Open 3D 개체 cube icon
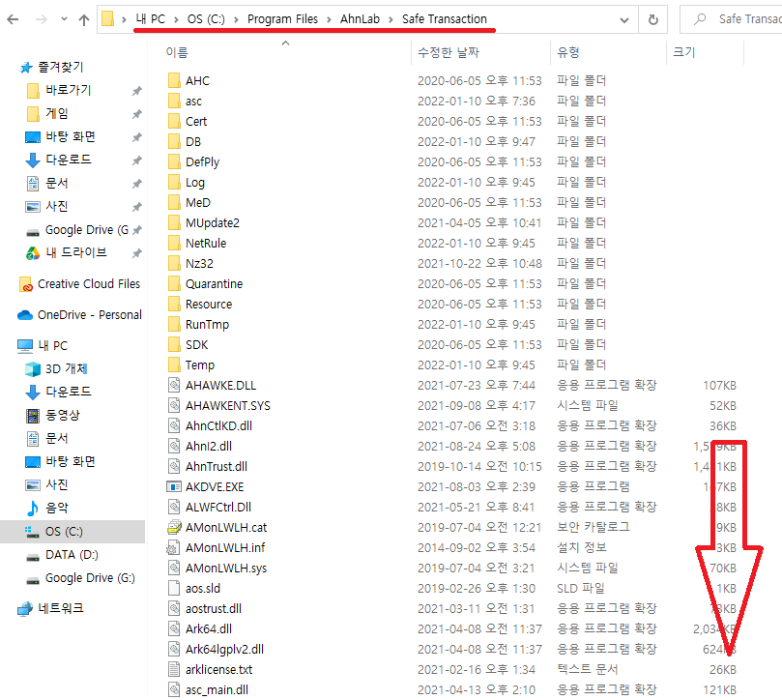 [x=33, y=369]
